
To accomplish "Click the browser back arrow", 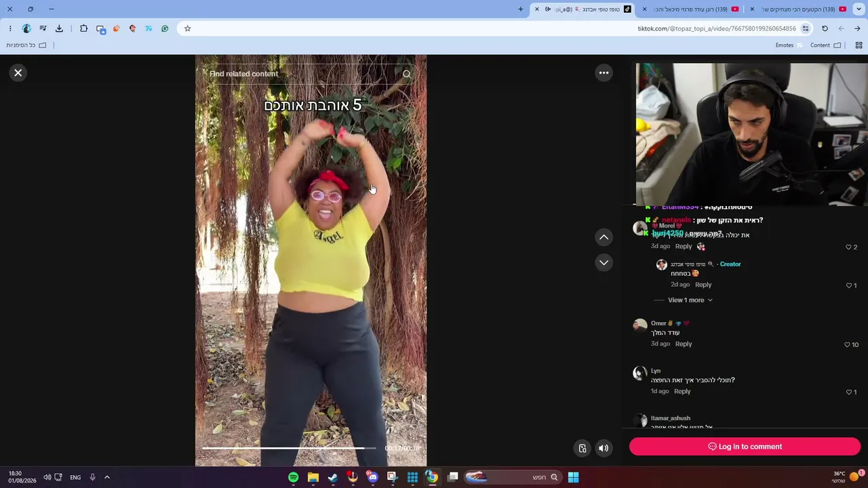I will [857, 28].
